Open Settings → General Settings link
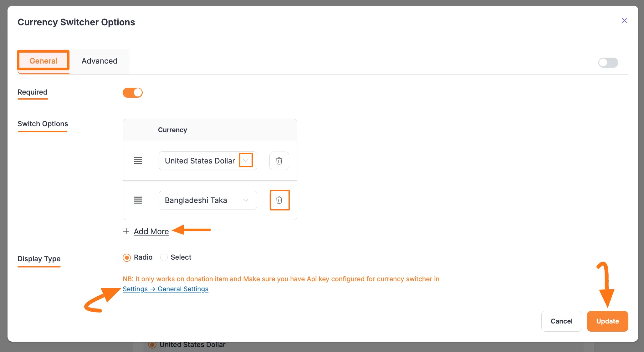 166,289
